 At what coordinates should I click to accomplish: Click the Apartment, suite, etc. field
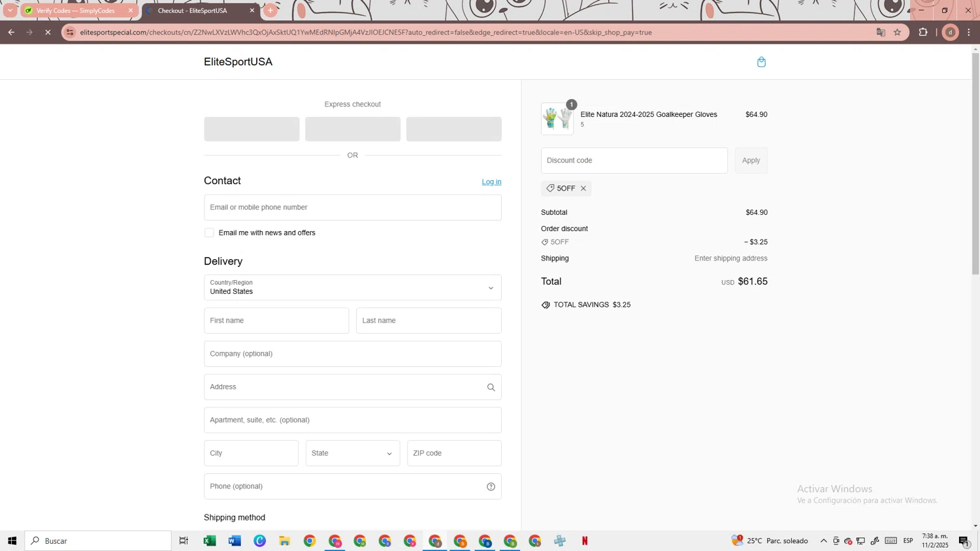pyautogui.click(x=353, y=420)
